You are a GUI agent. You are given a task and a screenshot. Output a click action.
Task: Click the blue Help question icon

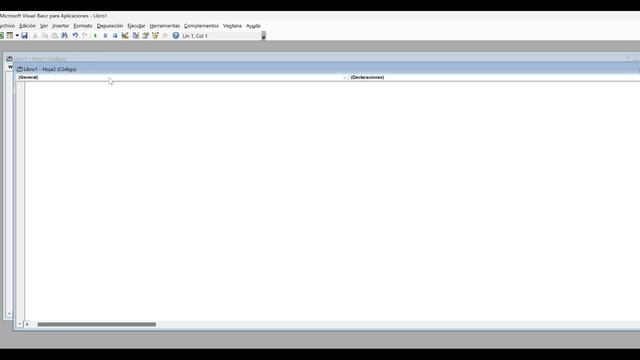(176, 36)
